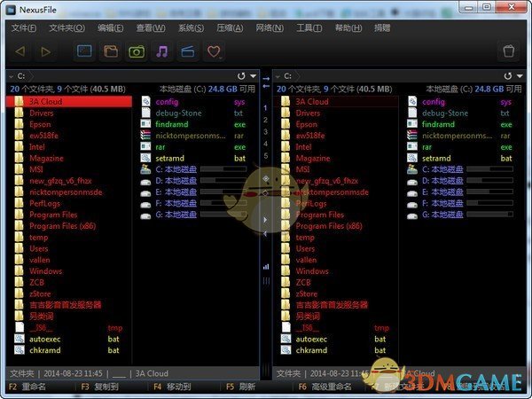The width and height of the screenshot is (532, 399).
Task: Click the bar chart icon in the center bar
Action: tap(266, 267)
